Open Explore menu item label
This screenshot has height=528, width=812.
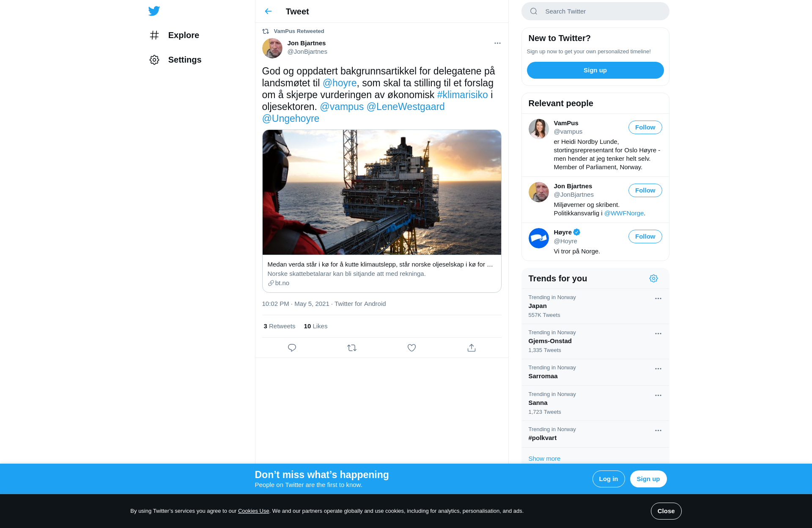tap(184, 35)
